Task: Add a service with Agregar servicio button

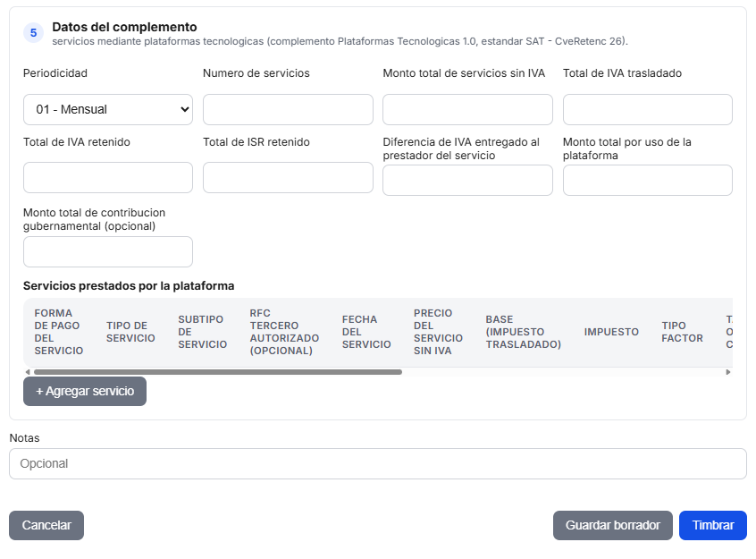Action: click(x=85, y=391)
